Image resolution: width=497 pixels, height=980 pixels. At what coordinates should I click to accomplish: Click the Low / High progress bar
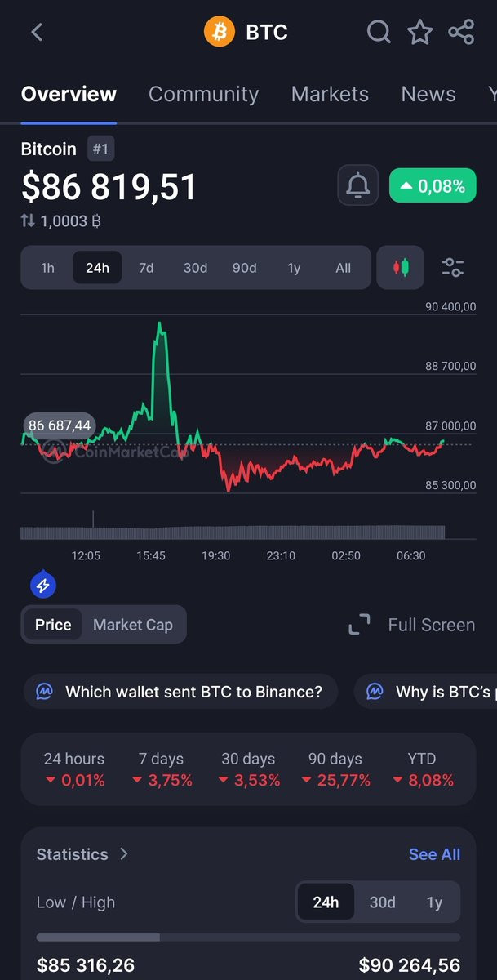[x=248, y=938]
